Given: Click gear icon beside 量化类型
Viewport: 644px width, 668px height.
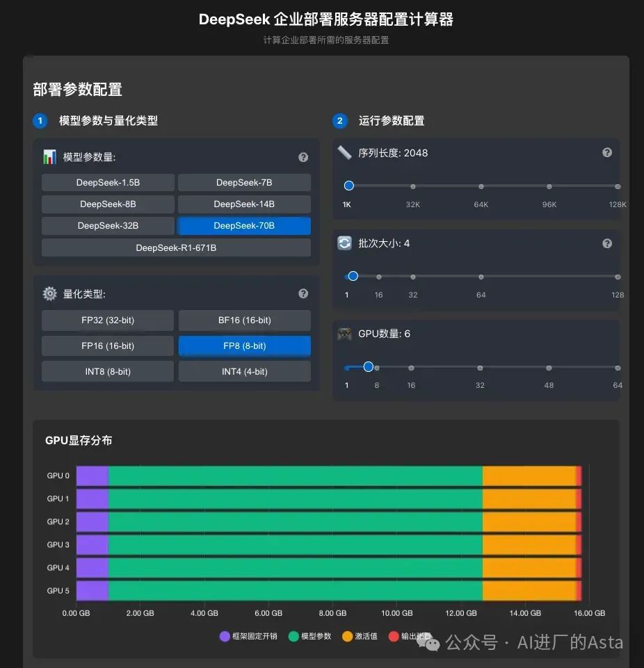Looking at the screenshot, I should pyautogui.click(x=50, y=293).
